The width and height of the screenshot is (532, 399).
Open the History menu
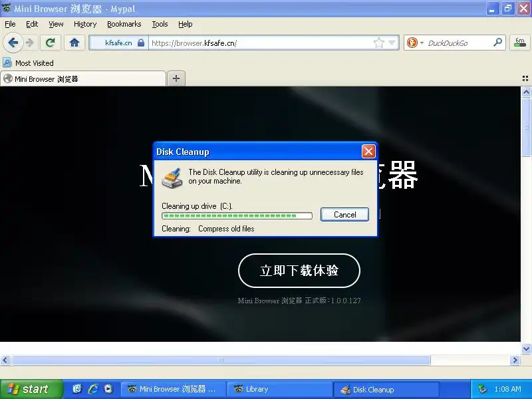pos(85,24)
